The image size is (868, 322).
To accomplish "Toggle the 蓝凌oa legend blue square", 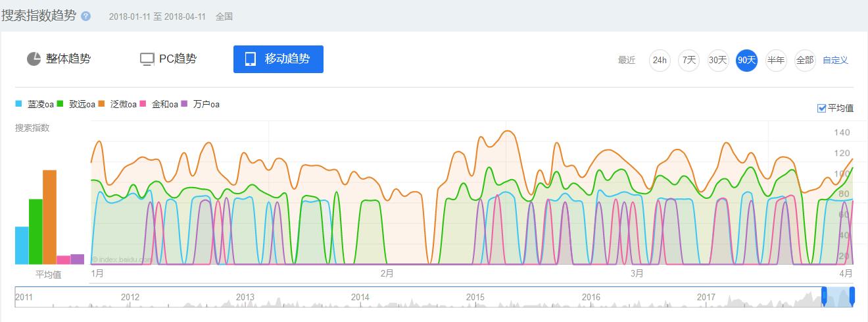I will tap(19, 103).
